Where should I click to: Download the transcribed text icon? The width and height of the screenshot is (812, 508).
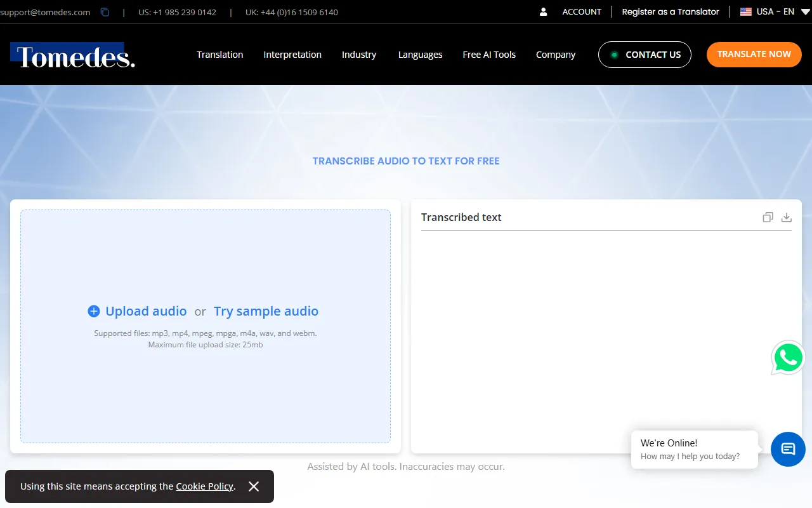(787, 217)
